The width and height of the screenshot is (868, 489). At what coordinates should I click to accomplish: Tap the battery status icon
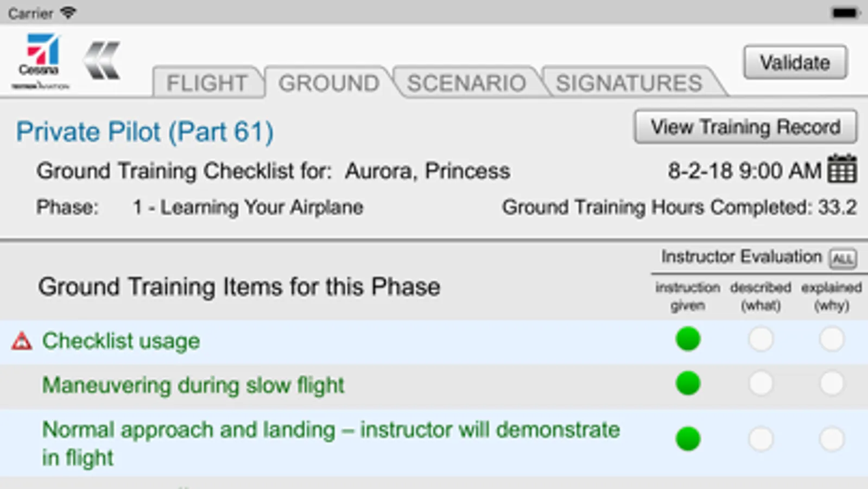(x=845, y=13)
